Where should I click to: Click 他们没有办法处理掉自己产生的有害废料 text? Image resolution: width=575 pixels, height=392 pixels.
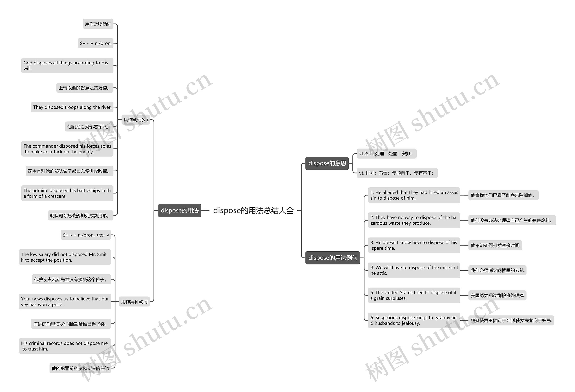tap(506, 218)
